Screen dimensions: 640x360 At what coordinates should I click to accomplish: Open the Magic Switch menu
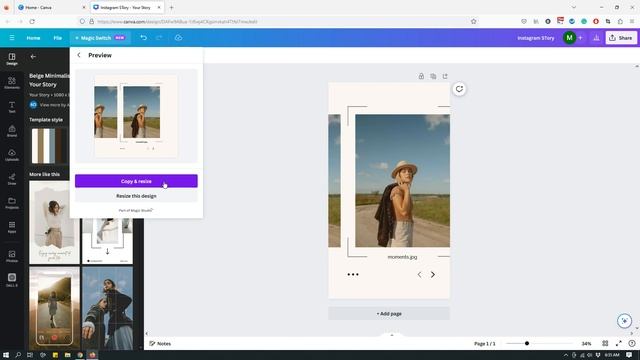(100, 38)
